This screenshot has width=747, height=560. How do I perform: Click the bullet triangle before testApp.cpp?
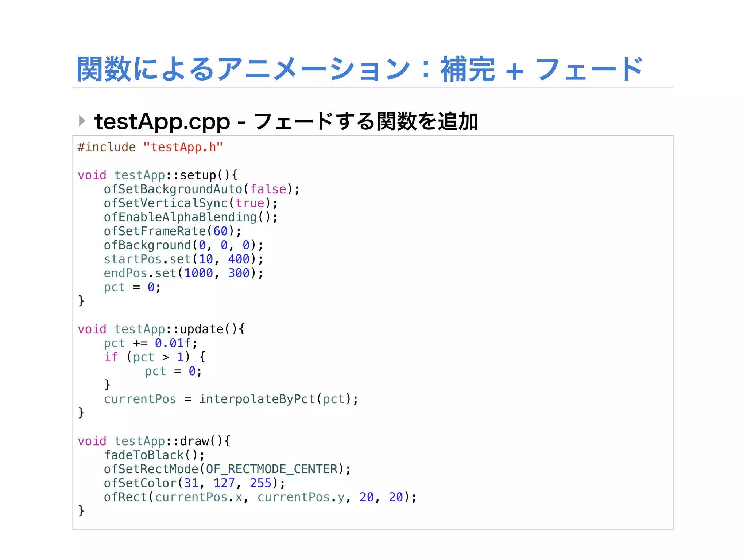coord(82,121)
